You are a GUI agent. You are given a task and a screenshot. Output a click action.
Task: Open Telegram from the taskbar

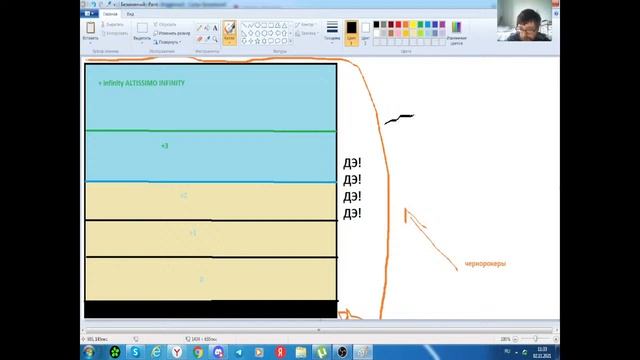(239, 352)
